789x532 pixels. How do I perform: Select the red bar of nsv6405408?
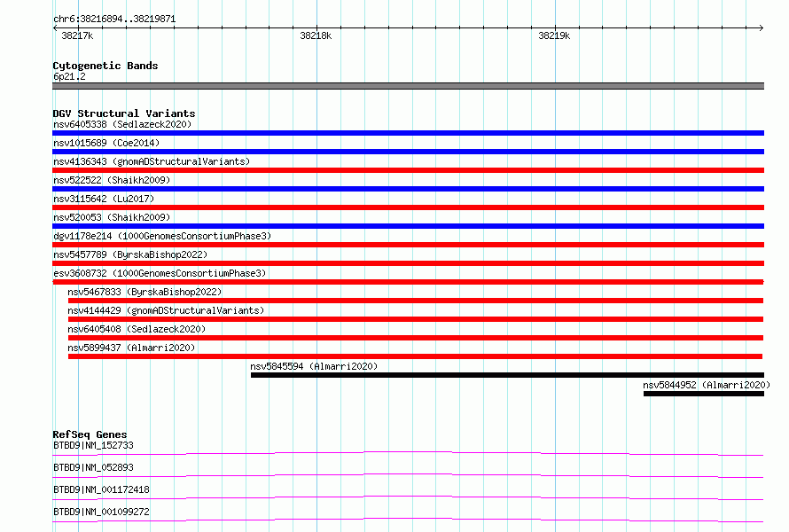point(416,338)
